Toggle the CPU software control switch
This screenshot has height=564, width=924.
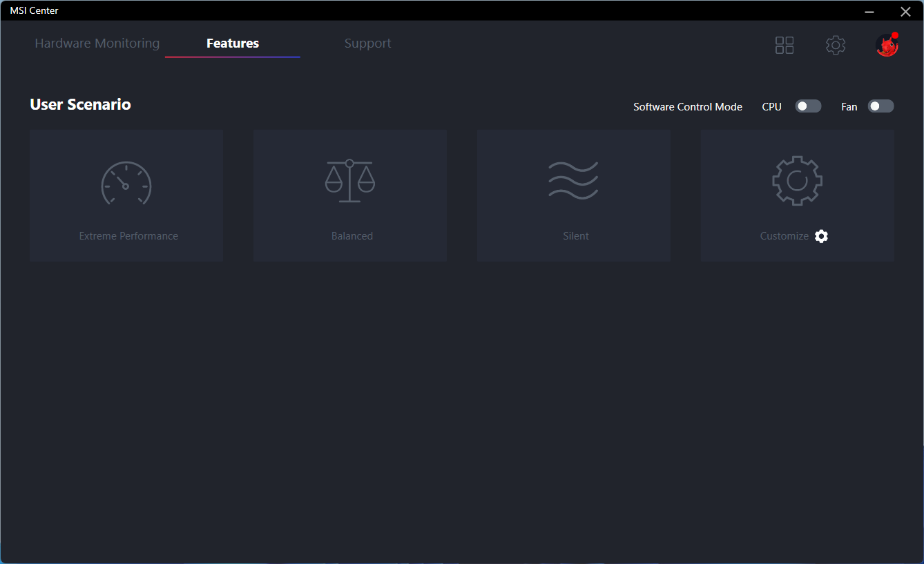(808, 106)
